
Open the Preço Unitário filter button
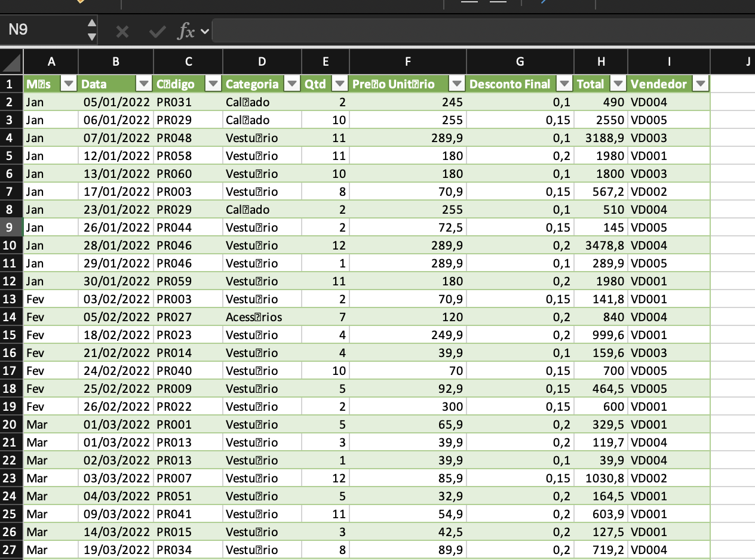pos(457,84)
